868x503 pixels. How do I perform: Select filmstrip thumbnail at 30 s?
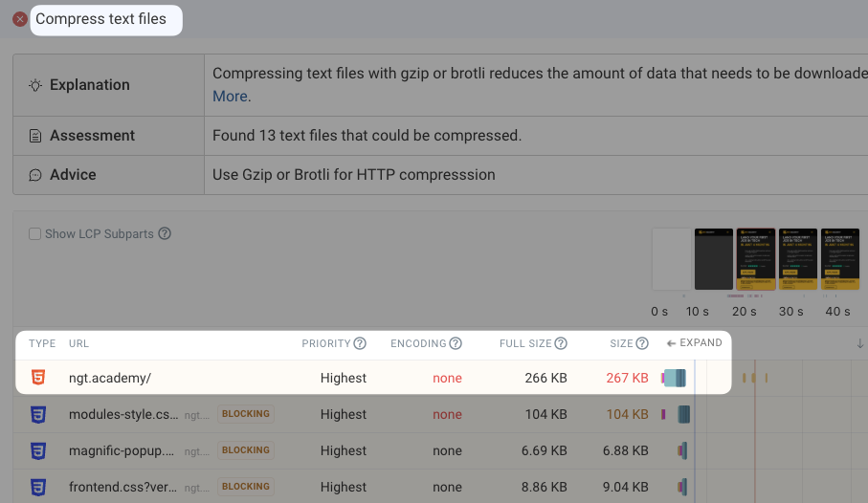coord(798,259)
